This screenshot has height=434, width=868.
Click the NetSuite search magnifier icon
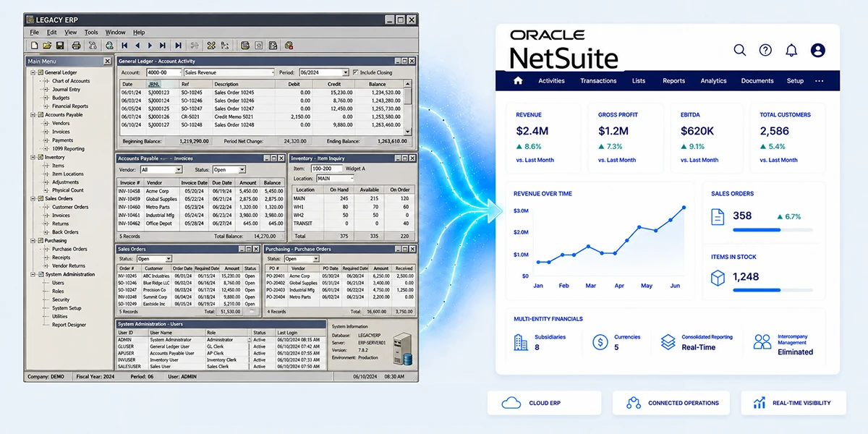(739, 50)
